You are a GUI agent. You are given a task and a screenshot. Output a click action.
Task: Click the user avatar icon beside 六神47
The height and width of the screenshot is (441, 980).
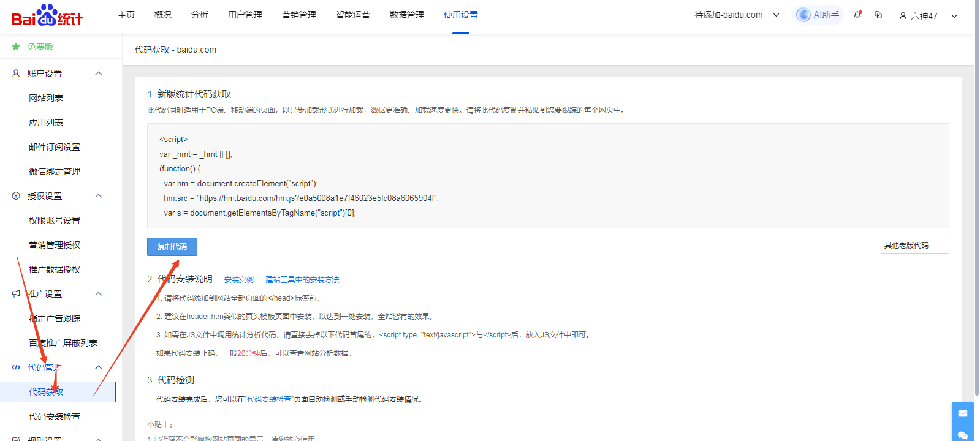click(x=903, y=16)
